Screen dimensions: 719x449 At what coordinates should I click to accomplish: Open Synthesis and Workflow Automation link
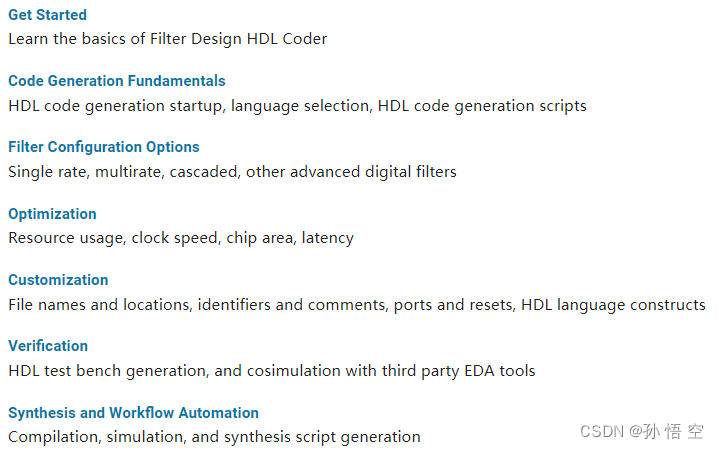tap(133, 413)
